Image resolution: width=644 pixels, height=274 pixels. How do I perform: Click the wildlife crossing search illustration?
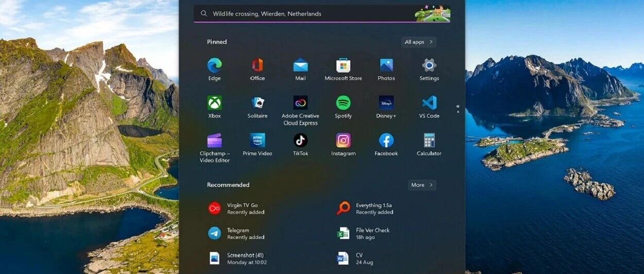tap(432, 14)
